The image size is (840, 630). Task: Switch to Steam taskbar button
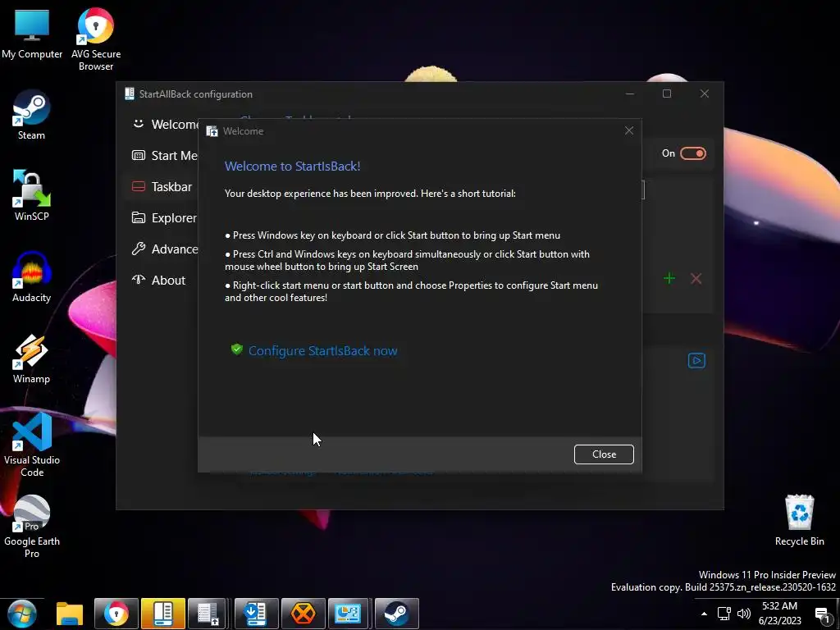(396, 614)
